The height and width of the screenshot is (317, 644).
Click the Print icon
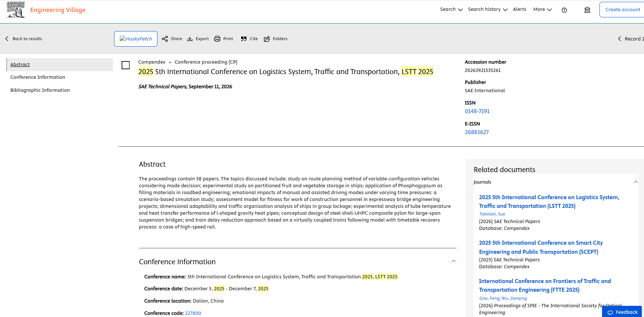pyautogui.click(x=217, y=39)
